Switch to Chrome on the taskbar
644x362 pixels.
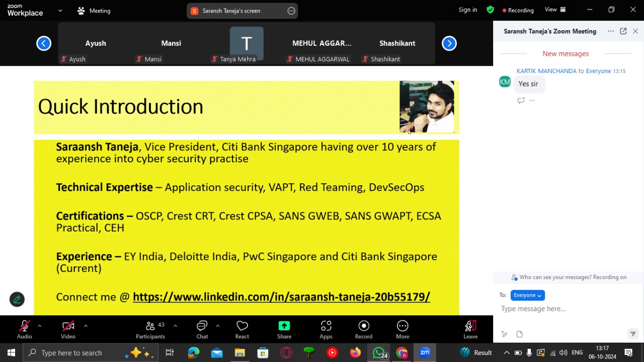pos(401,352)
